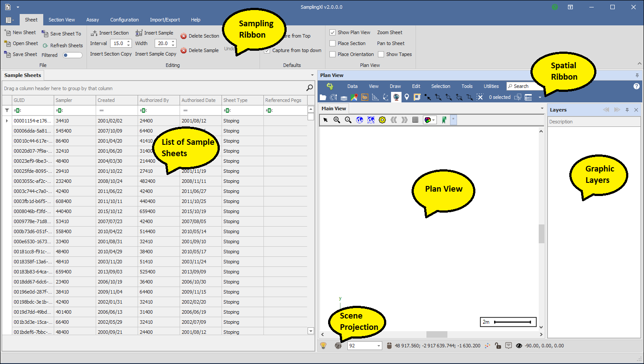Click the scene projection globe icon in status bar
Viewport: 644px width, 364px height.
click(x=338, y=346)
